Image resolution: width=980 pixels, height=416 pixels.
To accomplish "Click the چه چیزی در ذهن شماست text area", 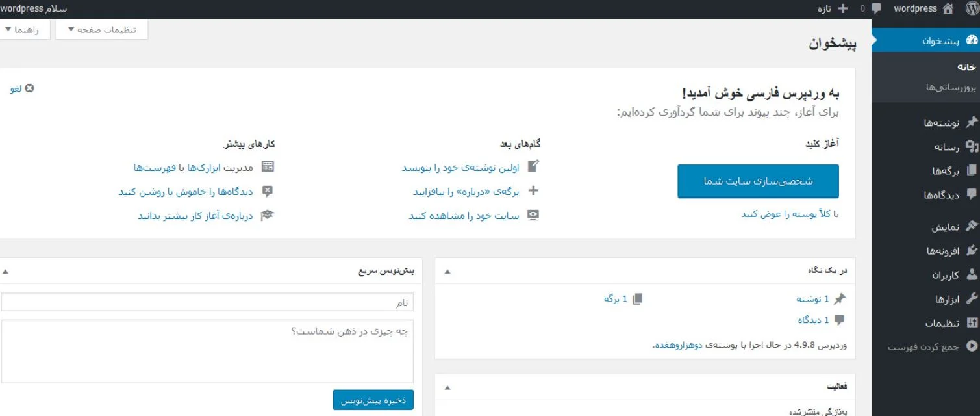I will (207, 351).
